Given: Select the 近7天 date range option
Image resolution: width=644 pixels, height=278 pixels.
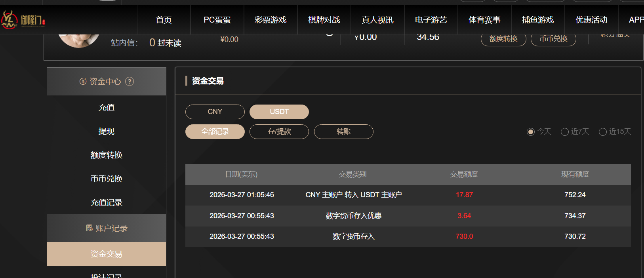Looking at the screenshot, I should pyautogui.click(x=565, y=132).
